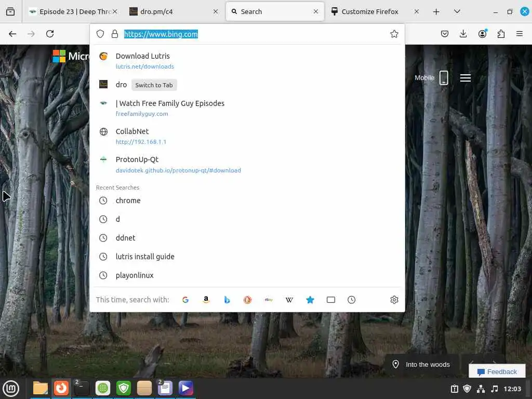List all tabs with the chevron
532x399 pixels.
pos(457,11)
